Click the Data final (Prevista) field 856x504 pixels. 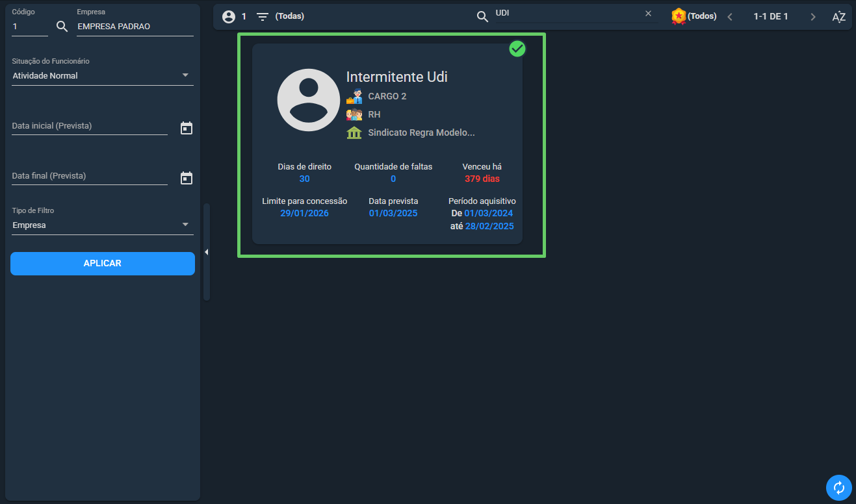point(90,176)
